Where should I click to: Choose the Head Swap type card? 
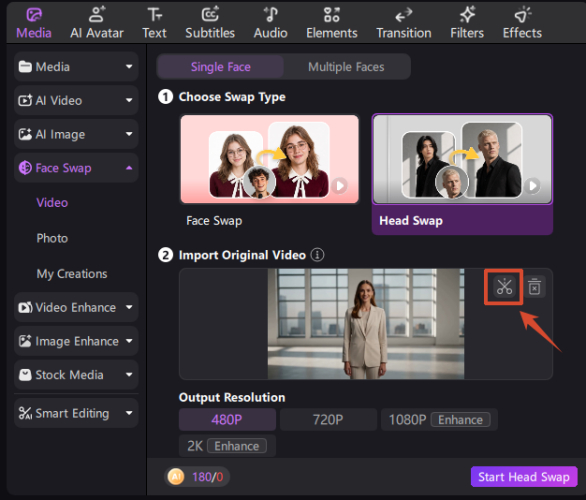coord(462,174)
